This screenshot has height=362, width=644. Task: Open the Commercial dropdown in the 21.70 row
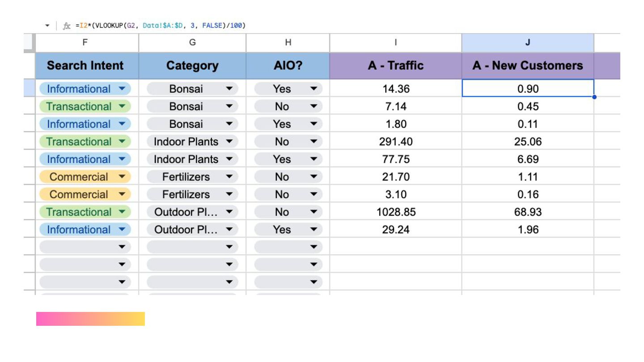tap(122, 177)
